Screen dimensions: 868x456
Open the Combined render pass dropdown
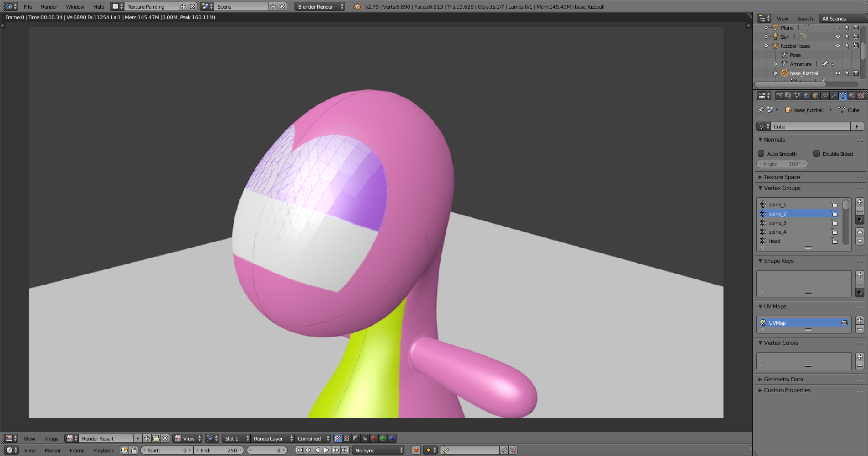(313, 438)
